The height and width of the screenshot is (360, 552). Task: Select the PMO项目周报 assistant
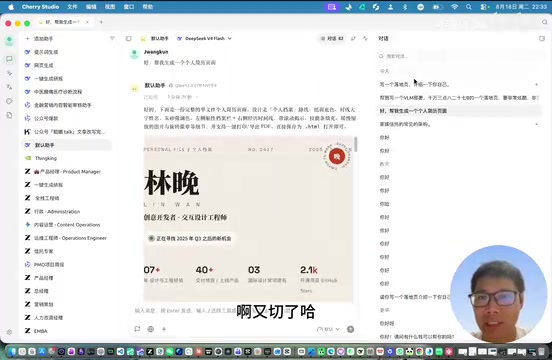(x=67, y=264)
